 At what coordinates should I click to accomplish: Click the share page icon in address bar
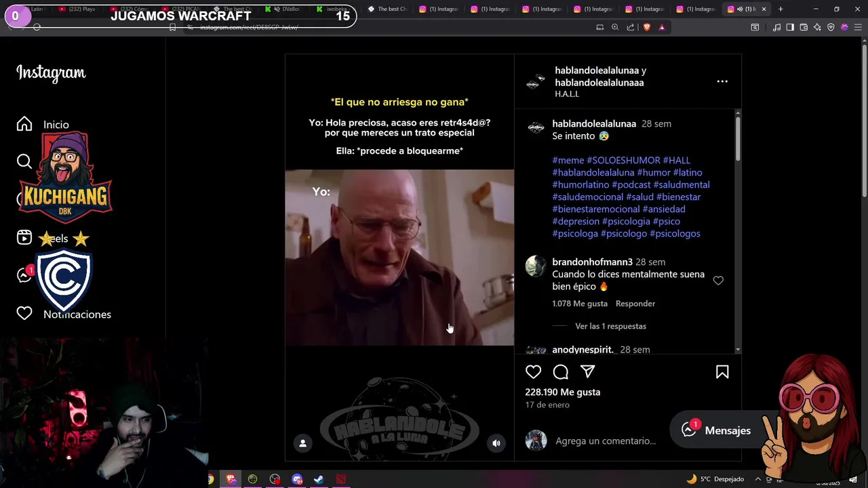pos(631,27)
